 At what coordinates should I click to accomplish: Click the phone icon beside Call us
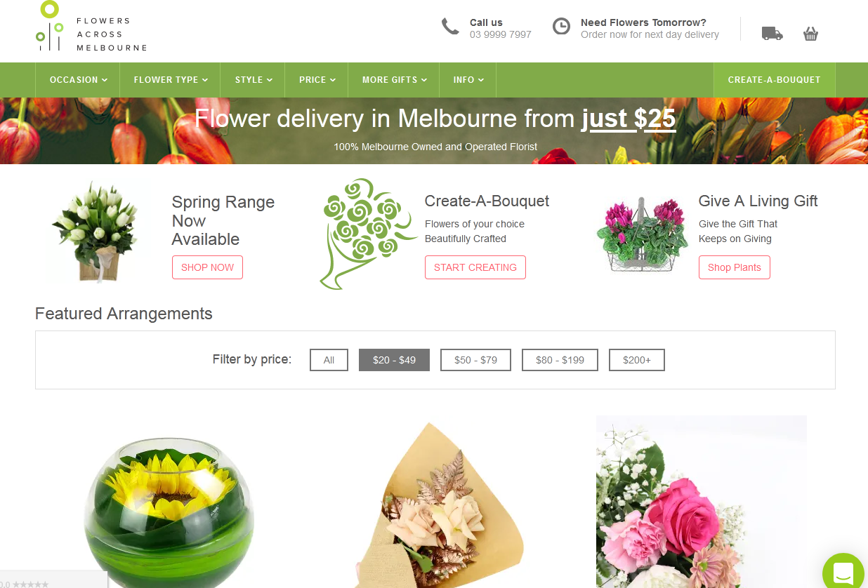pyautogui.click(x=450, y=27)
